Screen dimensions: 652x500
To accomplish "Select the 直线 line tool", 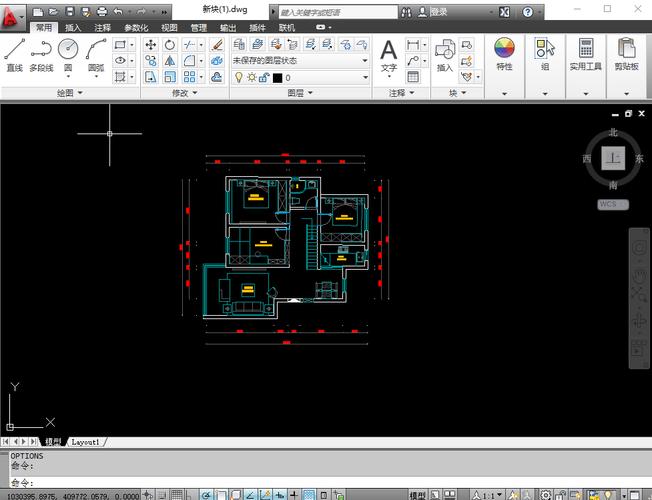I will pos(15,54).
